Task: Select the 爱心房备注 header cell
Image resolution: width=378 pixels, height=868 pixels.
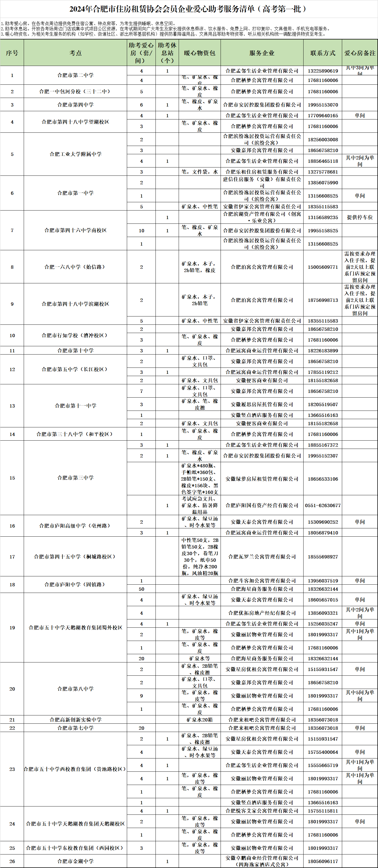Action: (360, 53)
